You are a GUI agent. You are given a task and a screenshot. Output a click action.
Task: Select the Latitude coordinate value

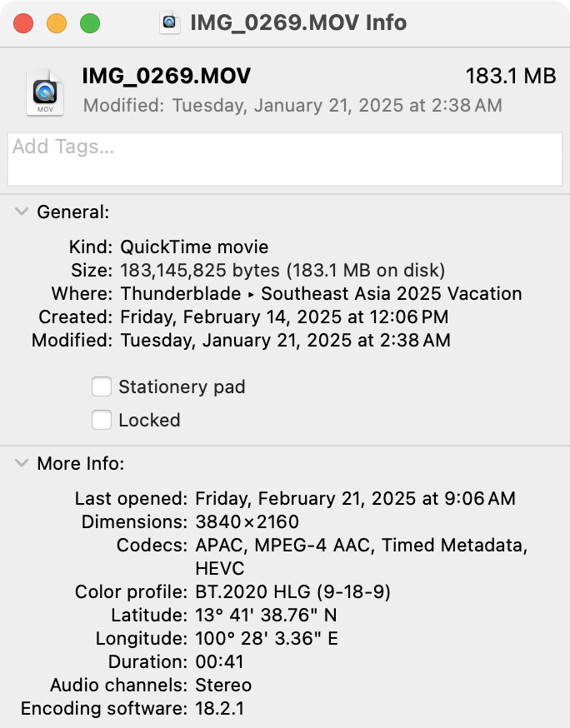(266, 615)
